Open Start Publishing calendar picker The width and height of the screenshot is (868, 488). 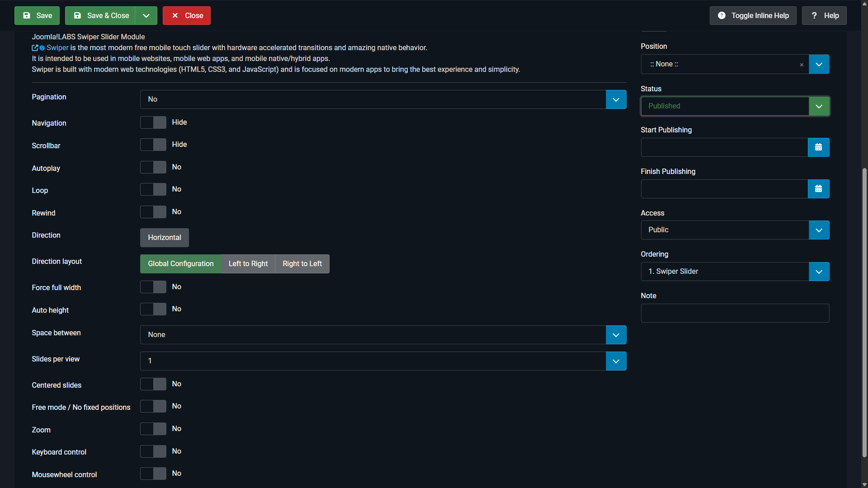click(818, 147)
